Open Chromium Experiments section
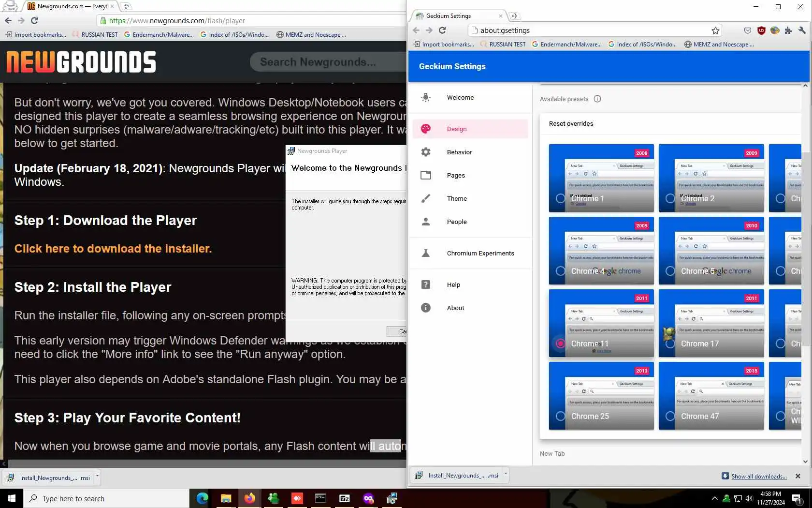 [470, 253]
